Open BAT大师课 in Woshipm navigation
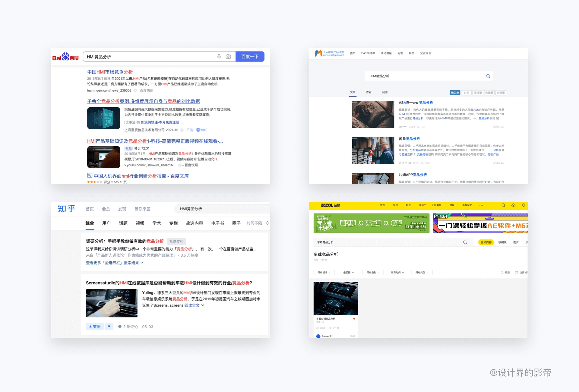Screen dimensions: 579x392 [x=368, y=53]
